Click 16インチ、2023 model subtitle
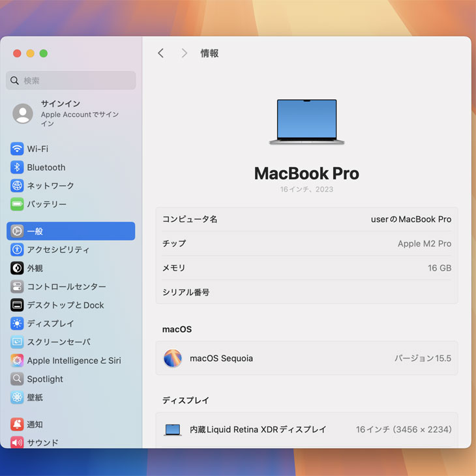Viewport: 476px width, 476px height. (x=306, y=189)
